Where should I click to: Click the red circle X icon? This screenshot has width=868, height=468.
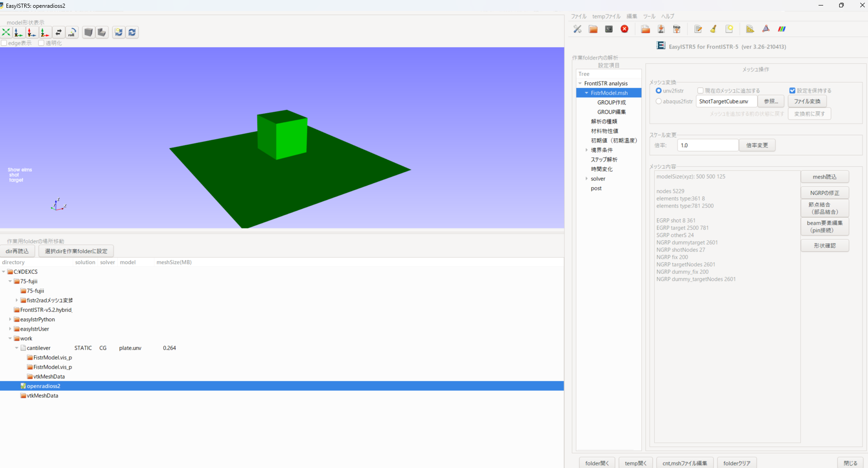(624, 29)
